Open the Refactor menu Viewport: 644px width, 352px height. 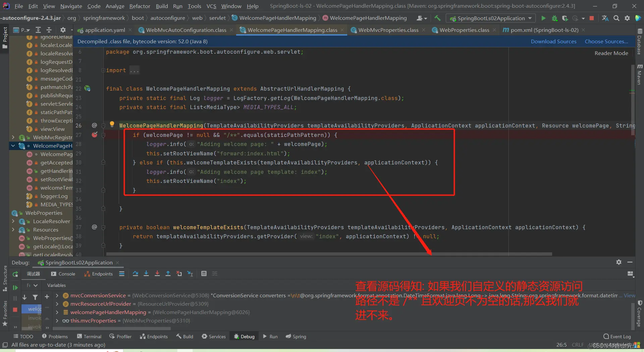pos(140,6)
